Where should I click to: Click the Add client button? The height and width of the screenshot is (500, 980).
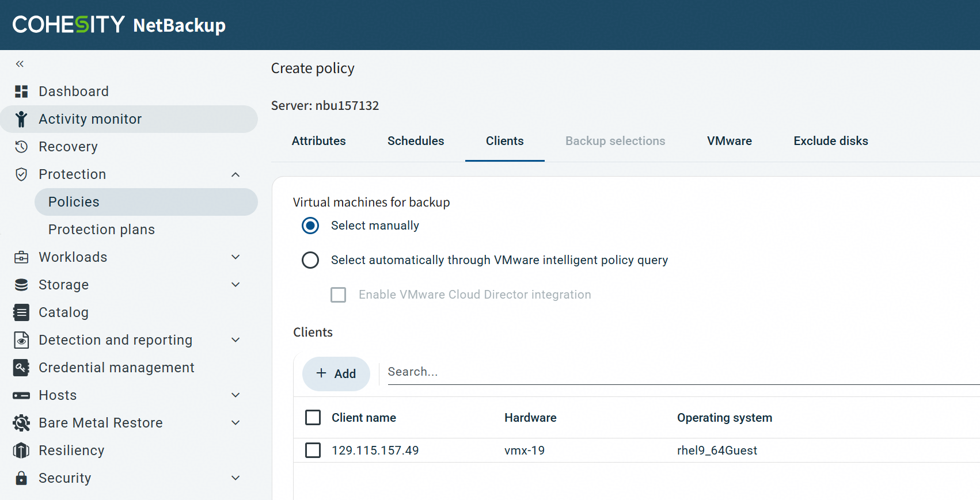pos(336,374)
